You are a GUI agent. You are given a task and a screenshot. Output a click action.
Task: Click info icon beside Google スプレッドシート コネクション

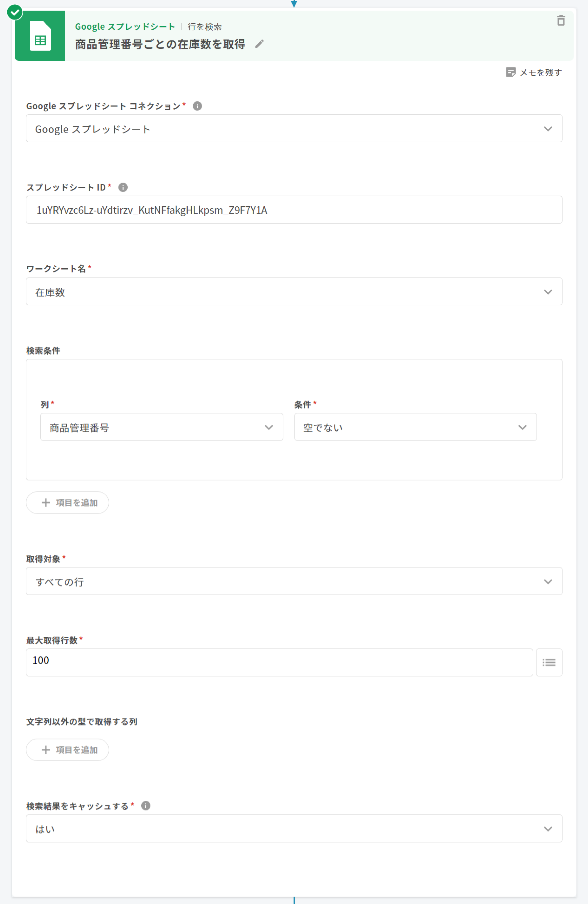(x=197, y=106)
